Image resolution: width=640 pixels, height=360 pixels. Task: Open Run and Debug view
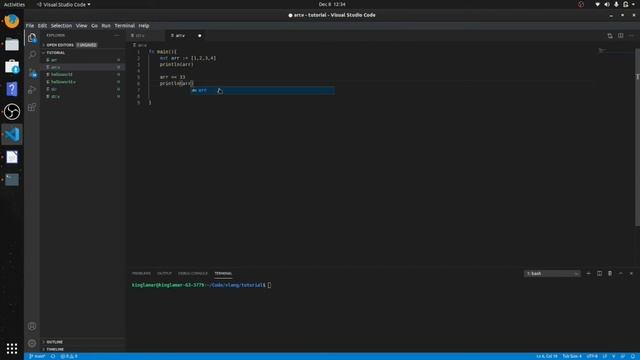point(32,90)
